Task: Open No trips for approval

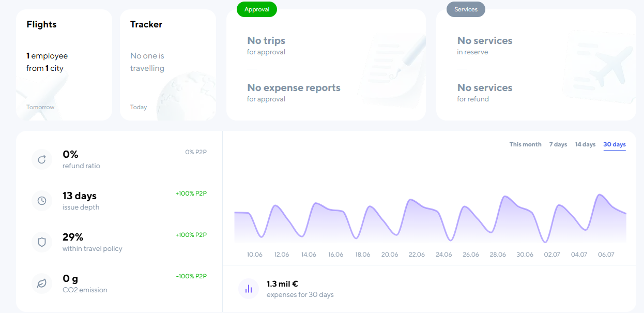Action: point(266,46)
